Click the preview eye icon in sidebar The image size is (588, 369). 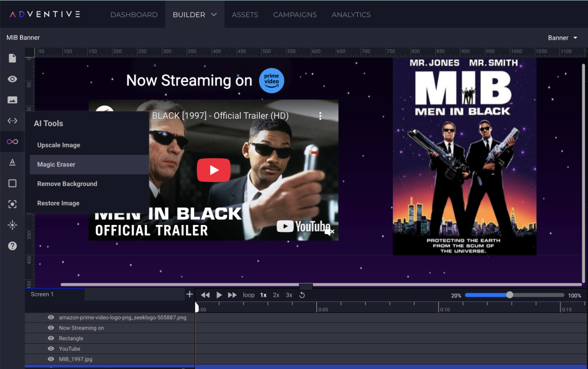click(13, 79)
